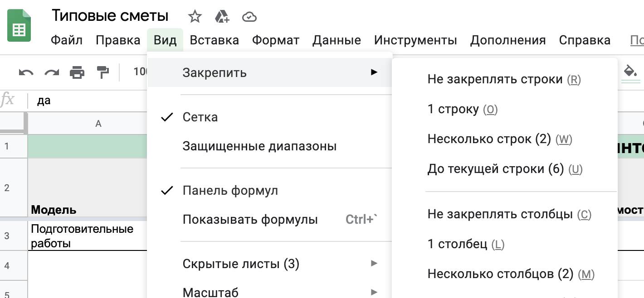Viewport: 644px width, 298px height.
Task: Click the add to Drive icon
Action: 222,17
